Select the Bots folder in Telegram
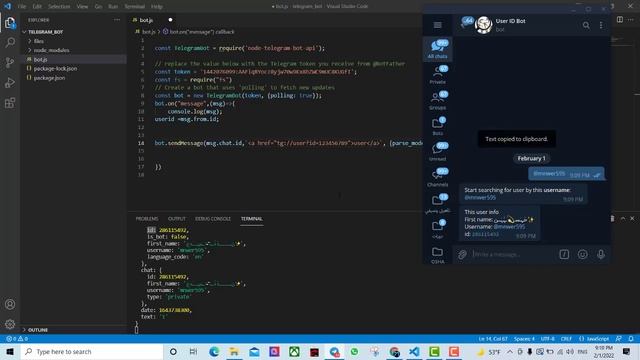The height and width of the screenshot is (360, 640). 438,126
